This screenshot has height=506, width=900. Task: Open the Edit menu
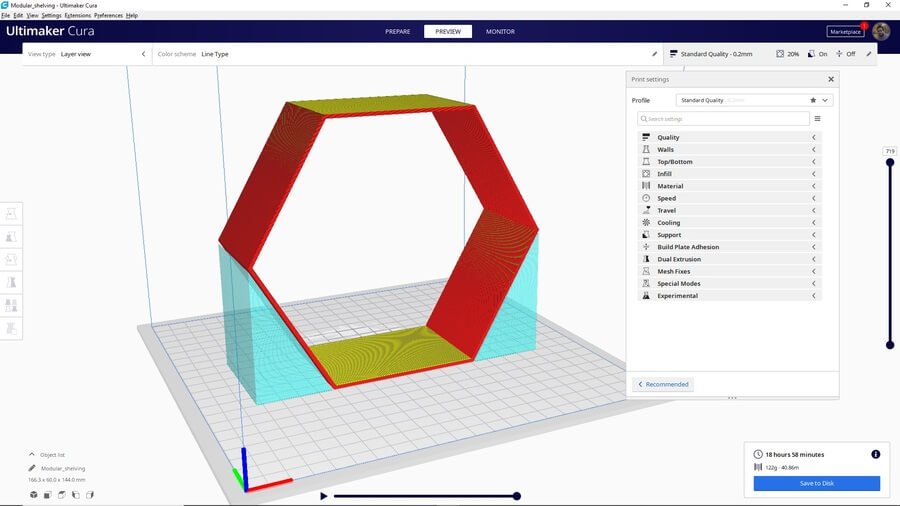pos(18,15)
